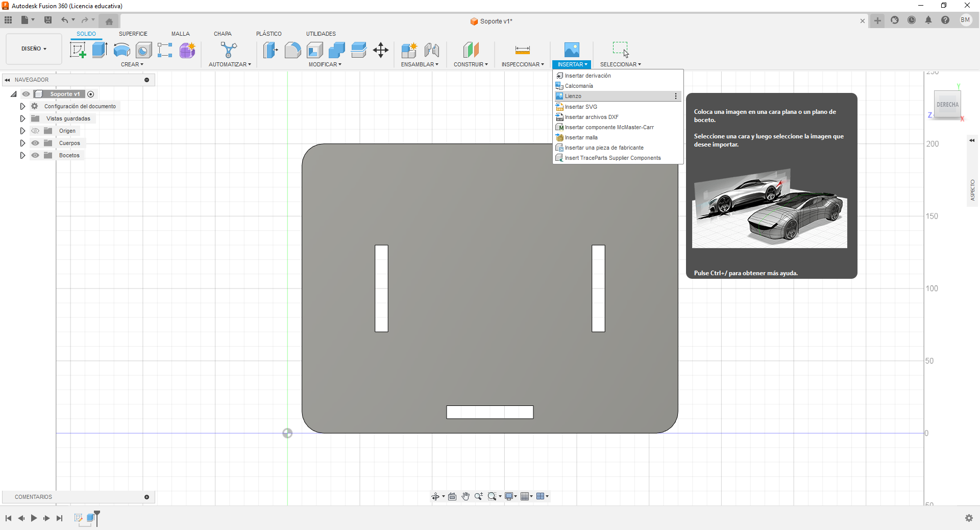Click the DERECHA face of the ViewCube
Viewport: 980px width, 530px height.
(947, 105)
